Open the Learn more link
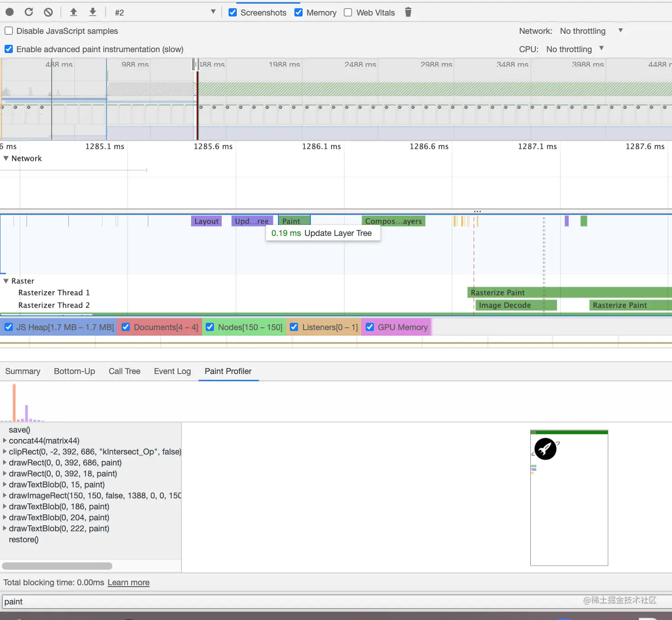672x620 pixels. click(x=128, y=583)
